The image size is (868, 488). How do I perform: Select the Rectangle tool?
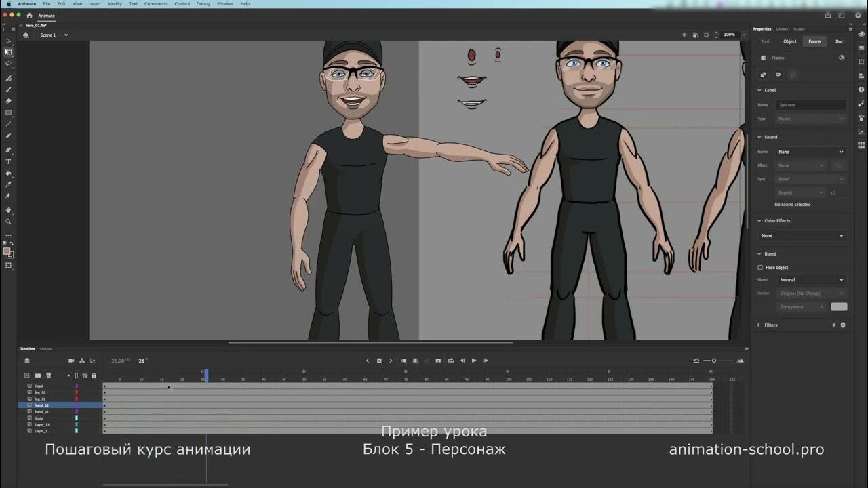(8, 113)
